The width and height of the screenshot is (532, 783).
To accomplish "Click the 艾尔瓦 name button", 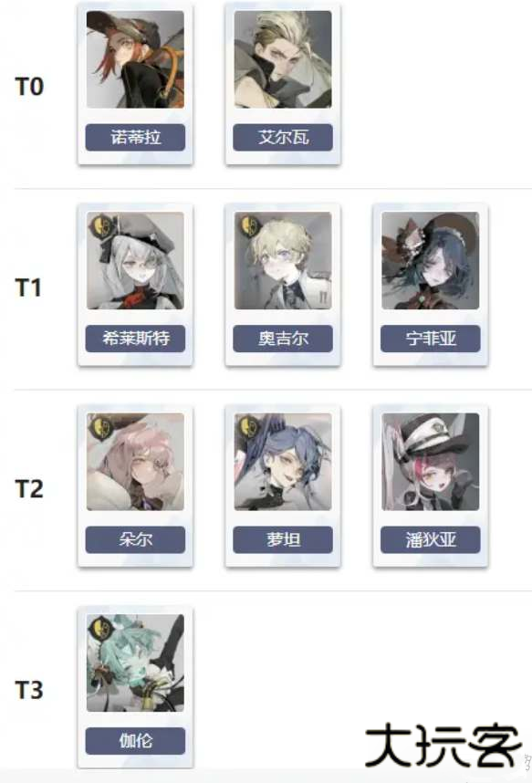I will click(283, 137).
